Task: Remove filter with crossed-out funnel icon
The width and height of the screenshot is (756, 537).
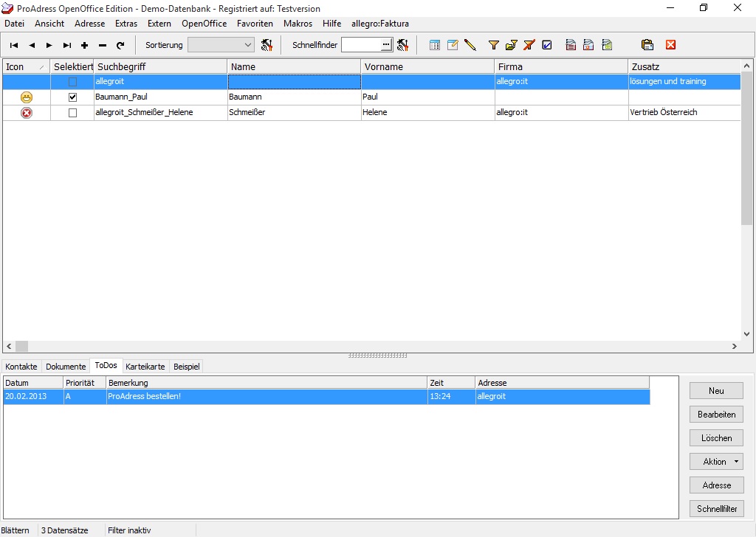Action: [x=529, y=45]
